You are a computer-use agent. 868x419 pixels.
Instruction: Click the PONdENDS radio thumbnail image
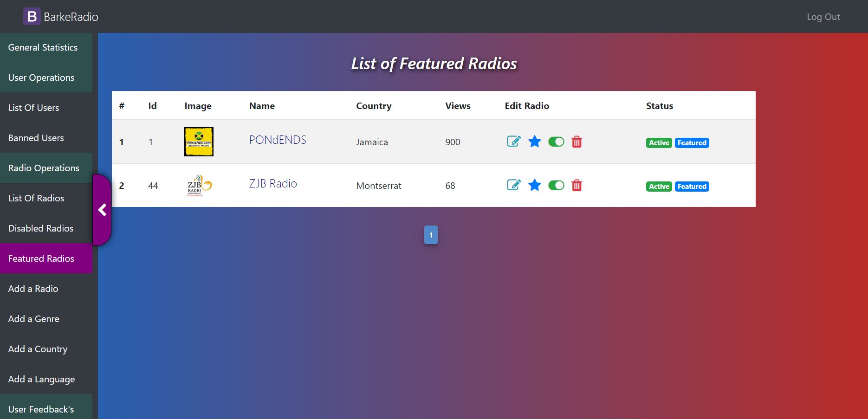click(x=199, y=142)
